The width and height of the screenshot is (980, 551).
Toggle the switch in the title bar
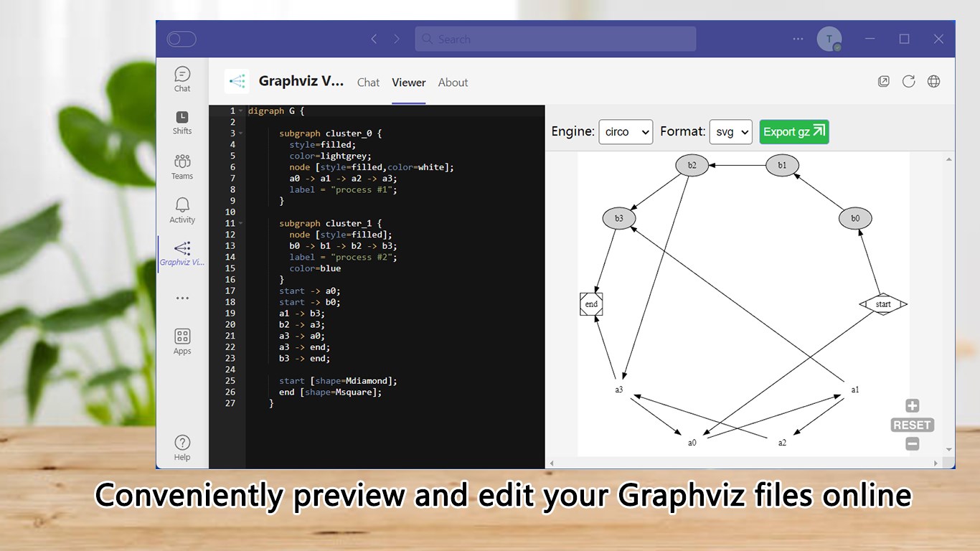tap(182, 39)
